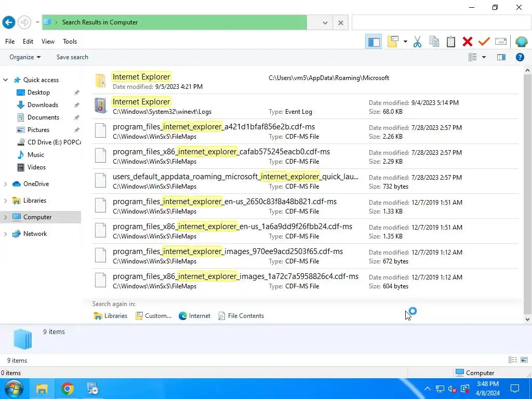This screenshot has height=399, width=532.
Task: Select Pictures in navigation pane
Action: click(38, 129)
